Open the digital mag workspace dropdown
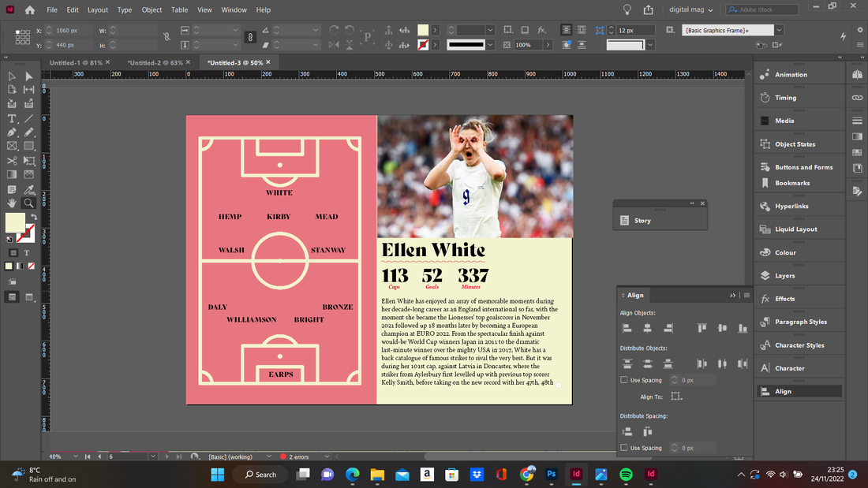Screen dimensions: 868x488 691,9
